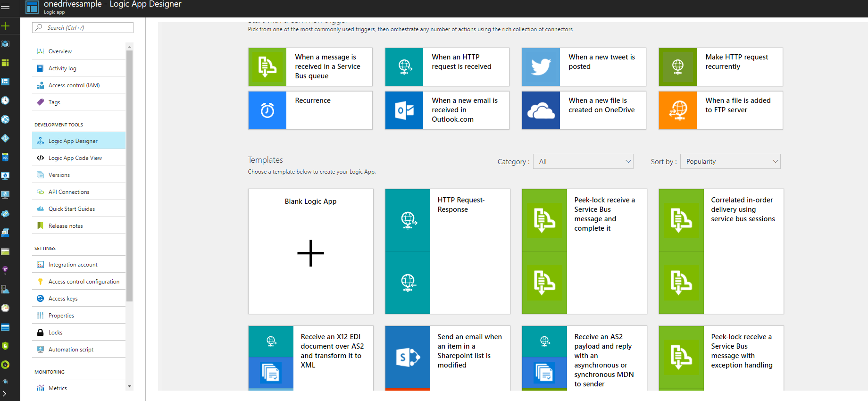Expand the left rail with the bottom chevron
This screenshot has height=401, width=868.
[5, 393]
